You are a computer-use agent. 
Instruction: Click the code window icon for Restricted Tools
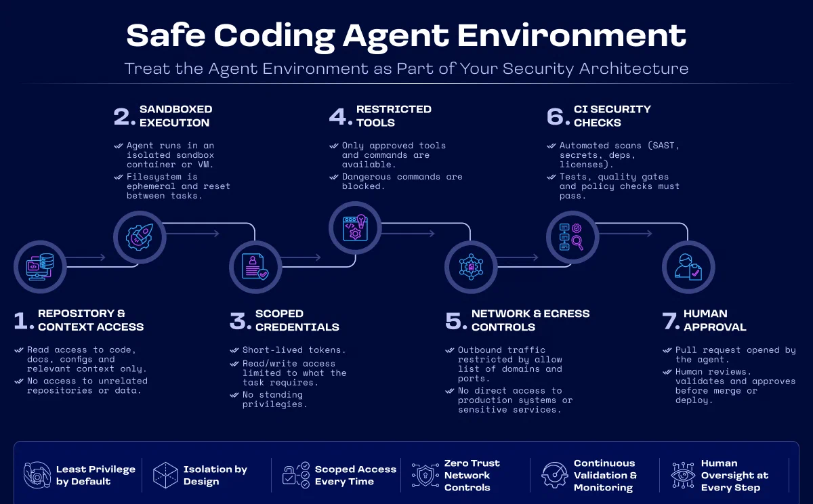355,227
